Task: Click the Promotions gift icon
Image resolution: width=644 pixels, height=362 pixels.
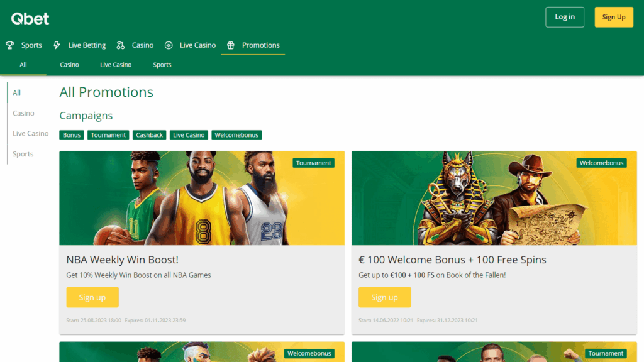Action: (x=231, y=45)
